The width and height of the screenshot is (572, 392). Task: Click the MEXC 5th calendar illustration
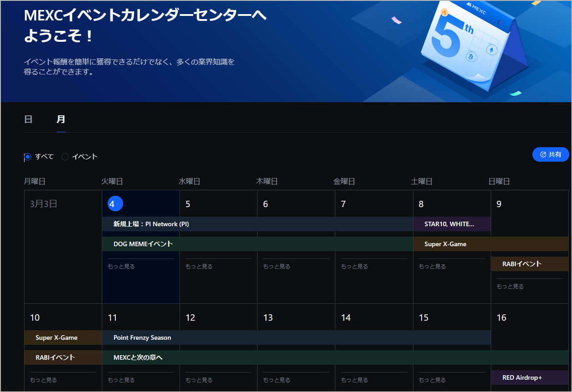click(x=473, y=45)
